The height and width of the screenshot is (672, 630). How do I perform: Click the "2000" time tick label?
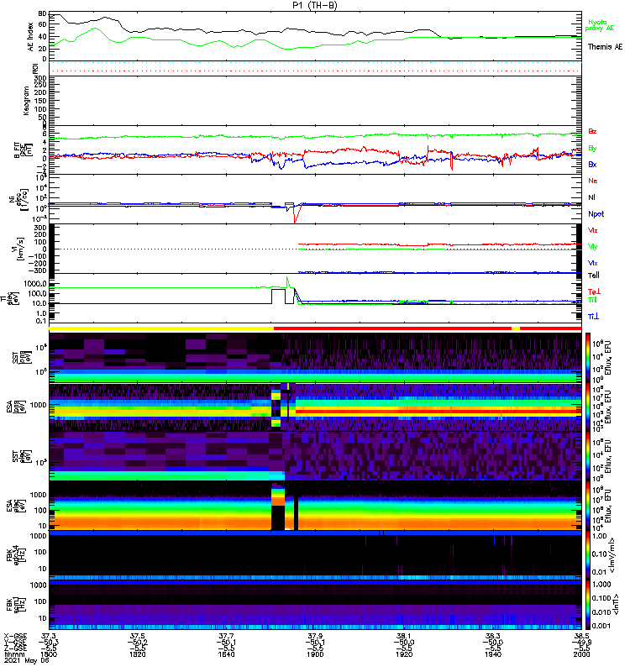tap(581, 654)
